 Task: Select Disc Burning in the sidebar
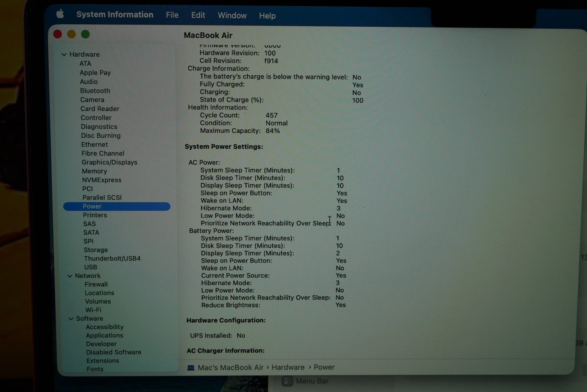pos(101,136)
